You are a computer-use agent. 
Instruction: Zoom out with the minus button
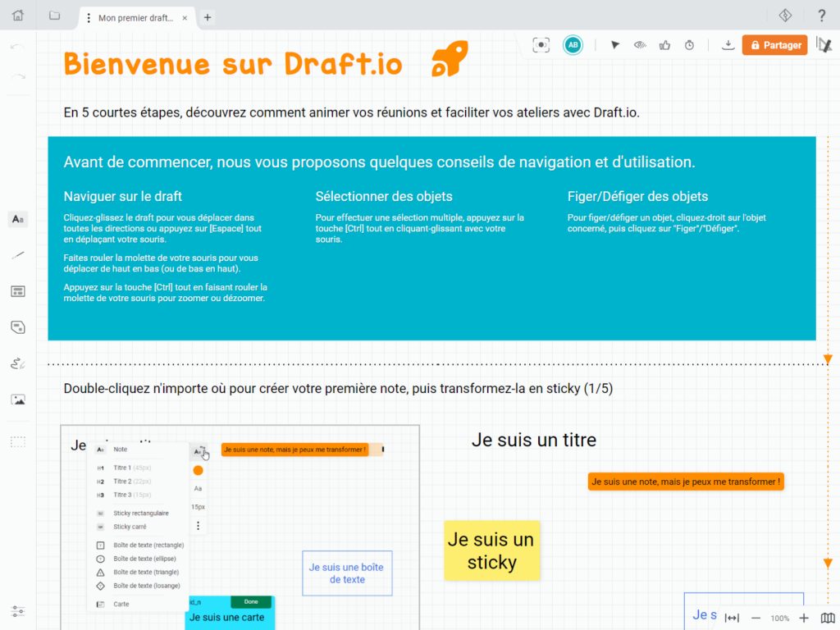(x=756, y=619)
